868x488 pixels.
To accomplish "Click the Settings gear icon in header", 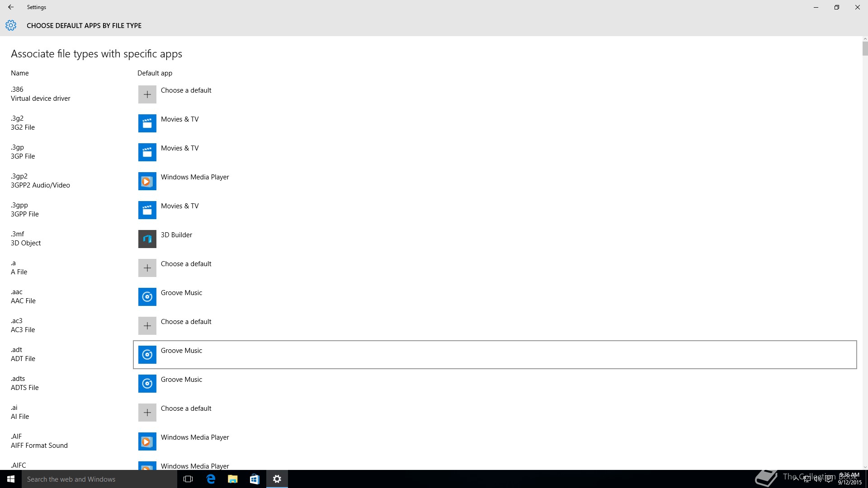I will click(11, 25).
